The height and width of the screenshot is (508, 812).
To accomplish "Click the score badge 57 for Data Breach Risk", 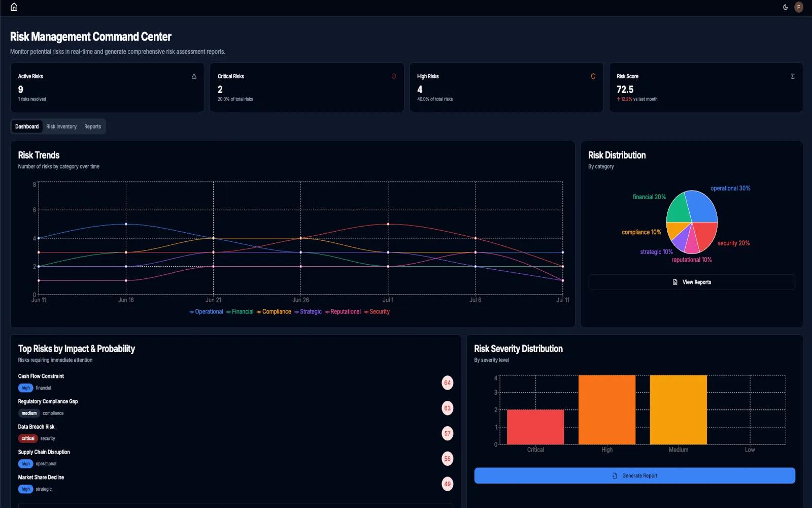I will 447,433.
